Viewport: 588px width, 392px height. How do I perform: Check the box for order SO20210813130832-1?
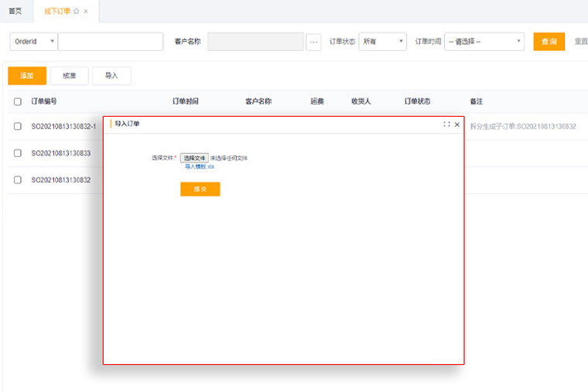(x=18, y=126)
